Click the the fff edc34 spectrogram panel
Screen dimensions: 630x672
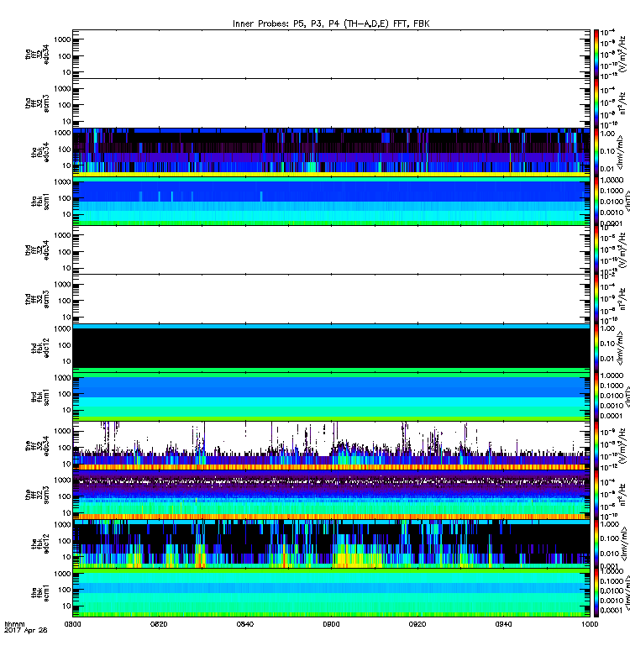(331, 446)
